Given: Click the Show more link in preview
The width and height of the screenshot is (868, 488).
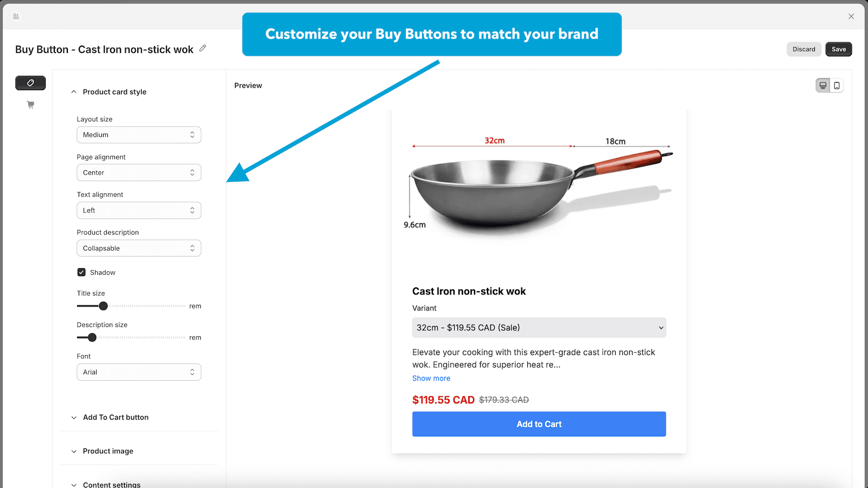Looking at the screenshot, I should click(431, 378).
